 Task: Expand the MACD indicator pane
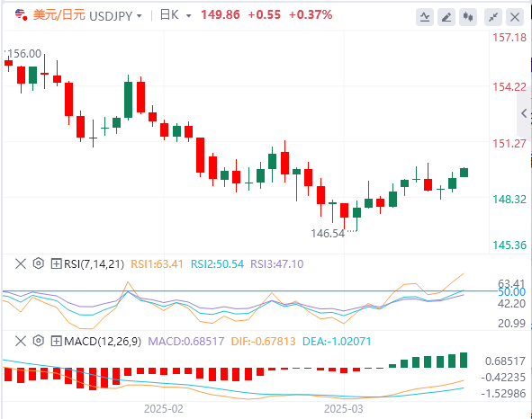coord(56,341)
